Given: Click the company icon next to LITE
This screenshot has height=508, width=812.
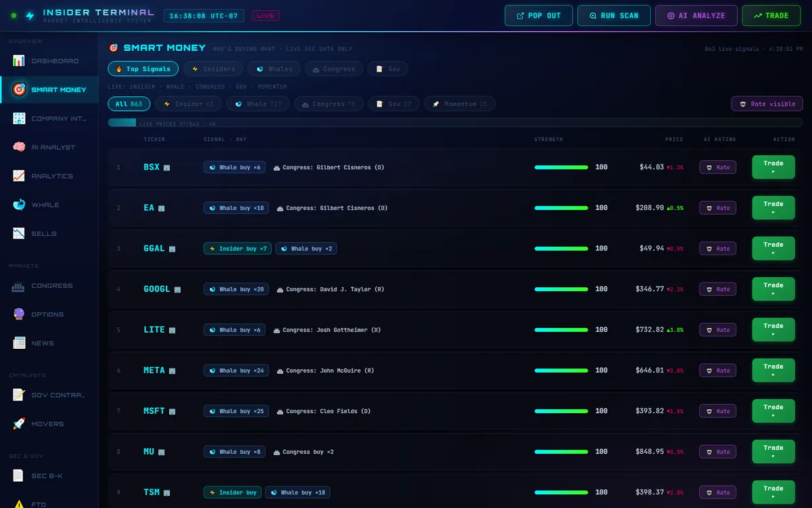Looking at the screenshot, I should coord(173,330).
